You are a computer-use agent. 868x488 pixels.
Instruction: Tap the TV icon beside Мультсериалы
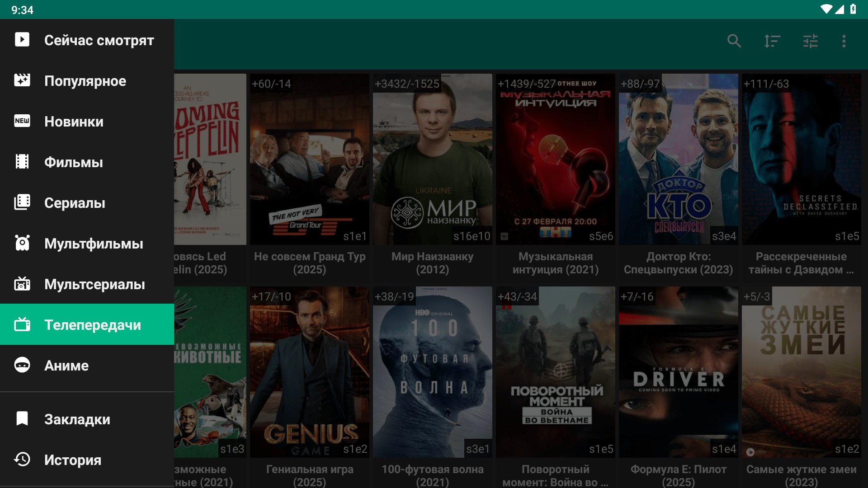pyautogui.click(x=22, y=284)
